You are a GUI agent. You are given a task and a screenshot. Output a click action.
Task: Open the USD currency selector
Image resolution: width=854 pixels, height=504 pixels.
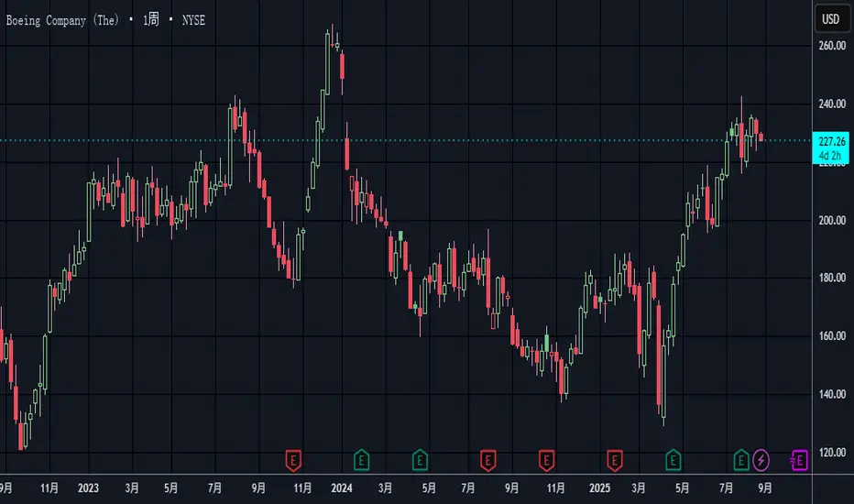click(x=830, y=19)
